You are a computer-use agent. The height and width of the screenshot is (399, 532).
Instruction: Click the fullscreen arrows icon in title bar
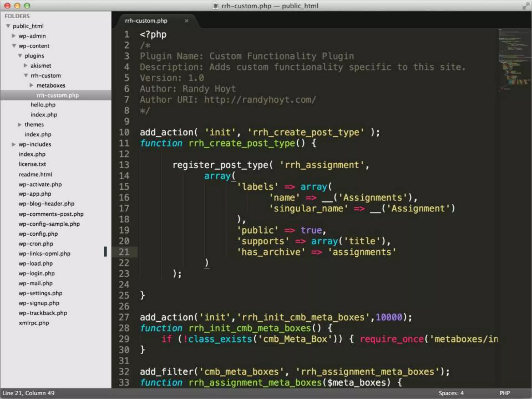point(526,6)
